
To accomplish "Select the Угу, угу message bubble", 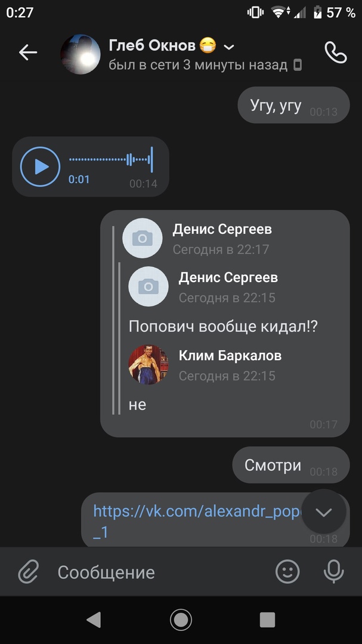I will pos(293,105).
